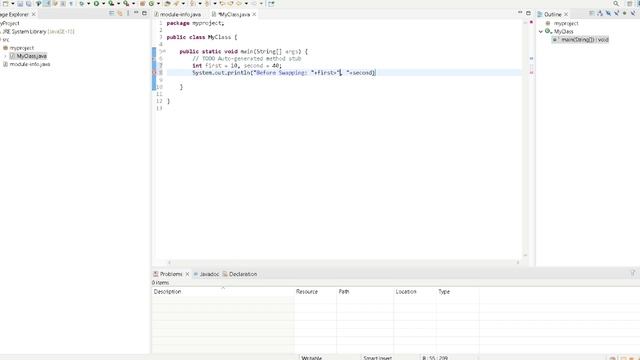This screenshot has width=640, height=360.
Task: Toggle Hide Static Members in Outline toolbar
Action: coord(617,13)
